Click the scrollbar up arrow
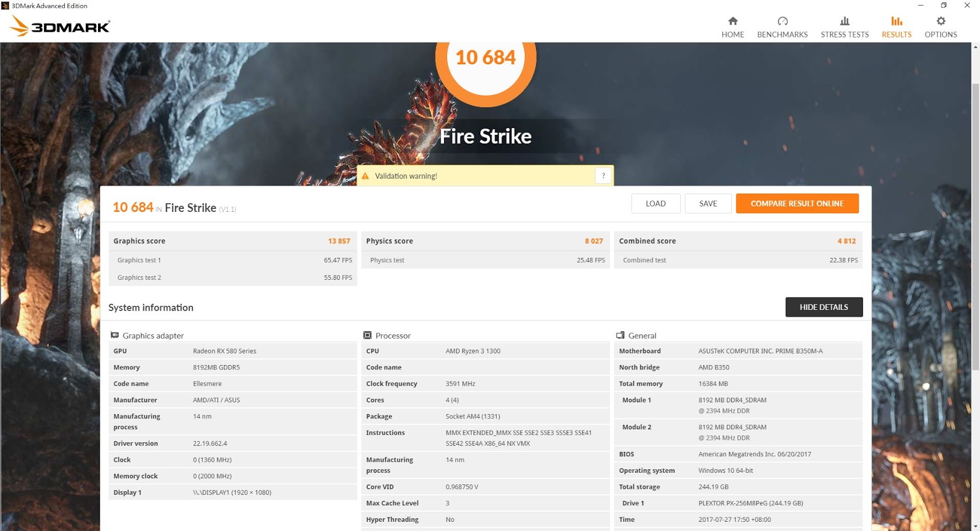This screenshot has width=980, height=531. (x=975, y=47)
